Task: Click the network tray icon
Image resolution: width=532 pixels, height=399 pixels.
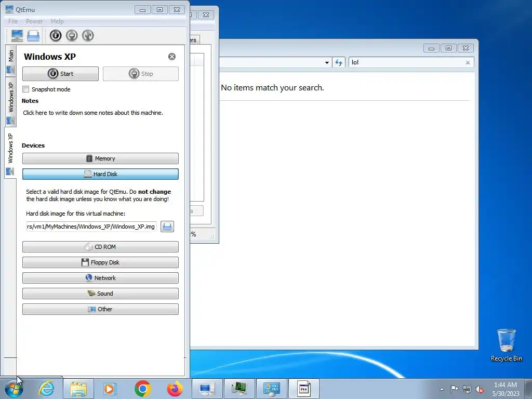Action: coord(467,389)
